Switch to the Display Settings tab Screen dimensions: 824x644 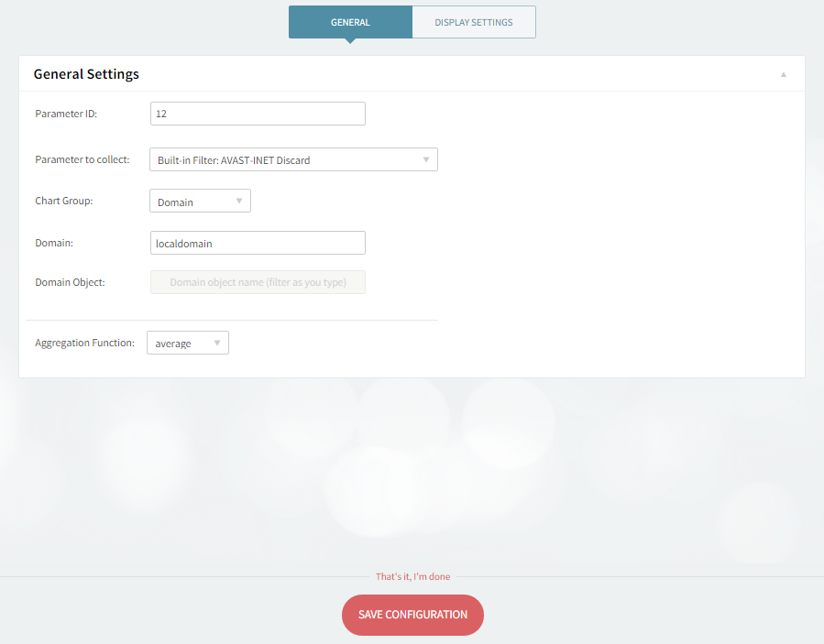click(x=473, y=22)
